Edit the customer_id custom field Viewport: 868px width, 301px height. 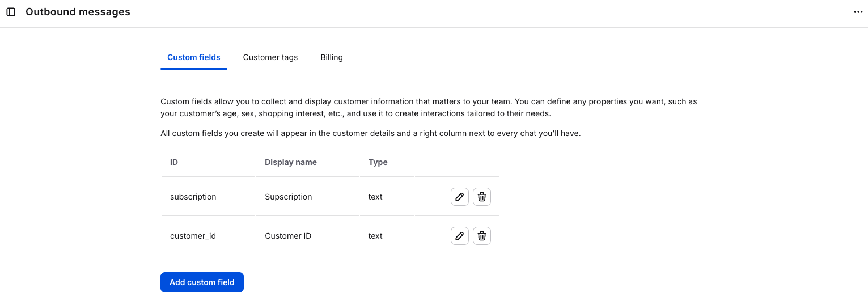point(460,236)
